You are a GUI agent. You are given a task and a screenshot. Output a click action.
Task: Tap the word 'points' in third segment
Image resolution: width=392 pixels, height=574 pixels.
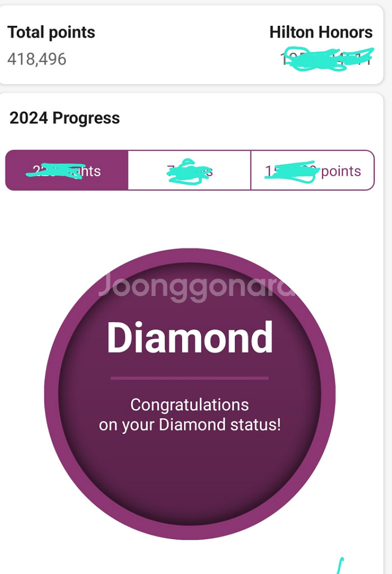(341, 171)
